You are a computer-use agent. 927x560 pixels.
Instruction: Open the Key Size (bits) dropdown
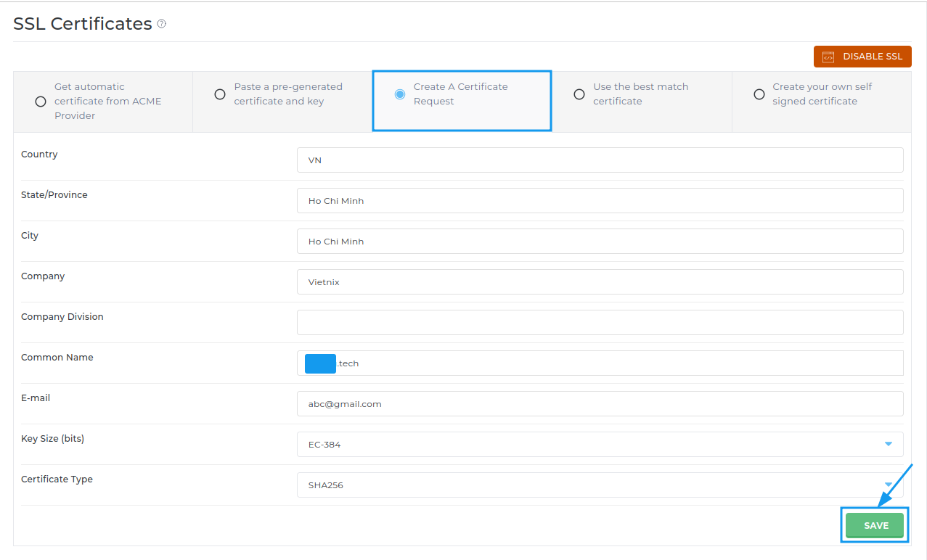click(600, 445)
